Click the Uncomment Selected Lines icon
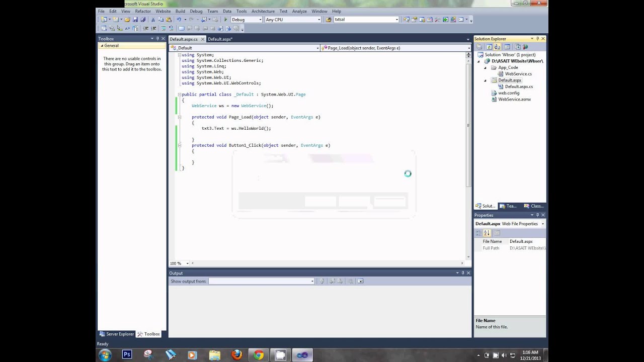644x362 pixels. (171, 28)
